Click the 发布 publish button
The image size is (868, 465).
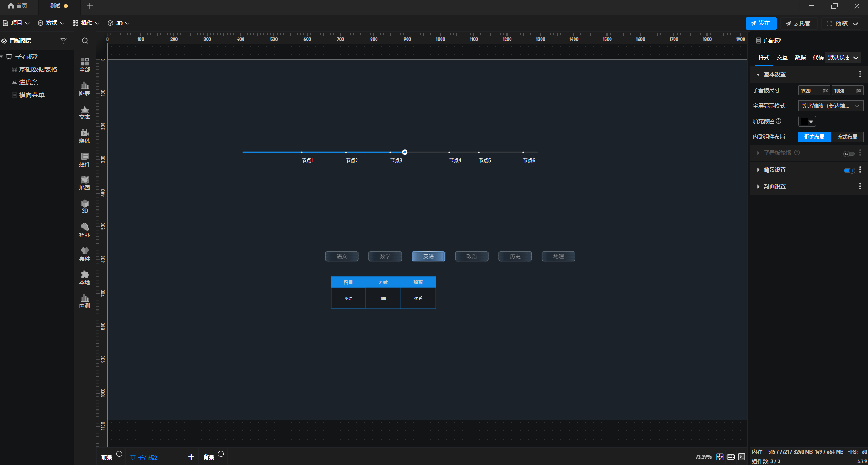tap(761, 23)
